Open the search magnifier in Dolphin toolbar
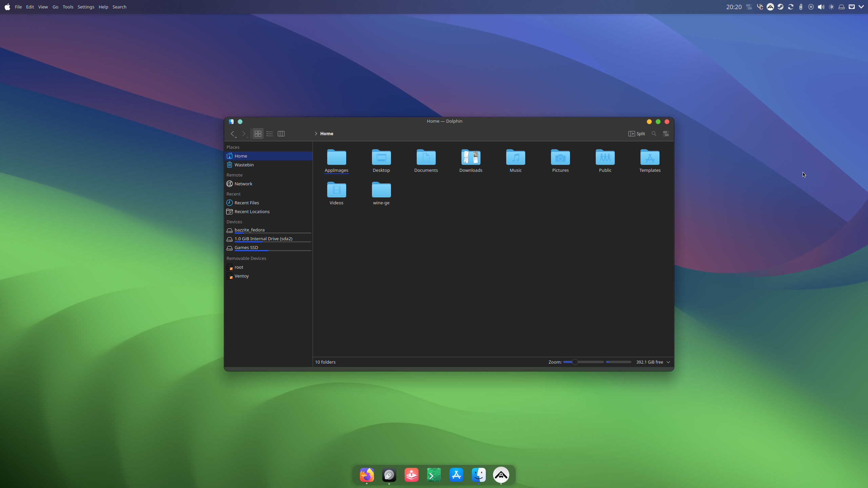Viewport: 868px width, 488px height. point(654,134)
